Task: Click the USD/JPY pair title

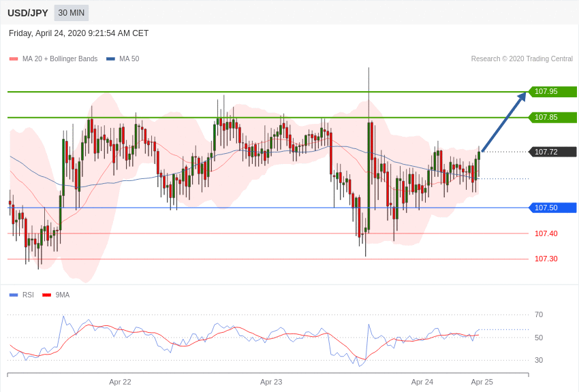Action: 28,13
